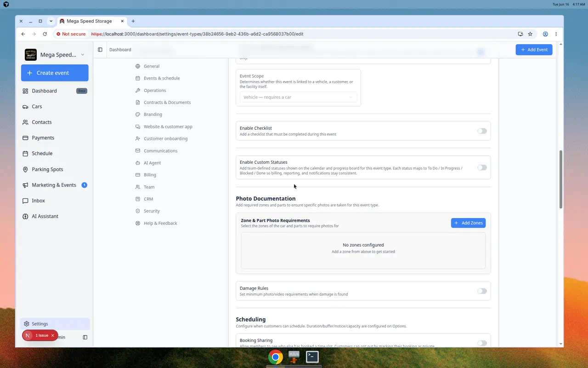Click the Contacts people icon
588x368 pixels.
tap(25, 122)
